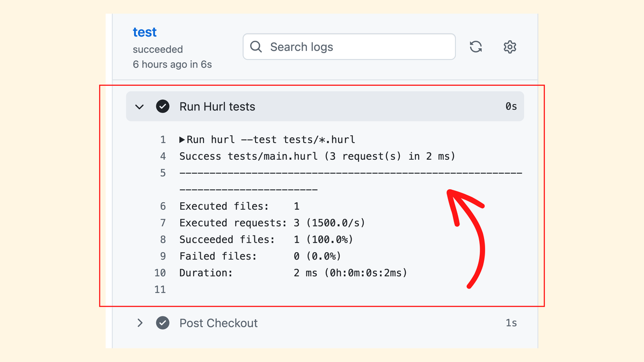Click the refresh logs icon
Screen dimensions: 644x362
(475, 47)
